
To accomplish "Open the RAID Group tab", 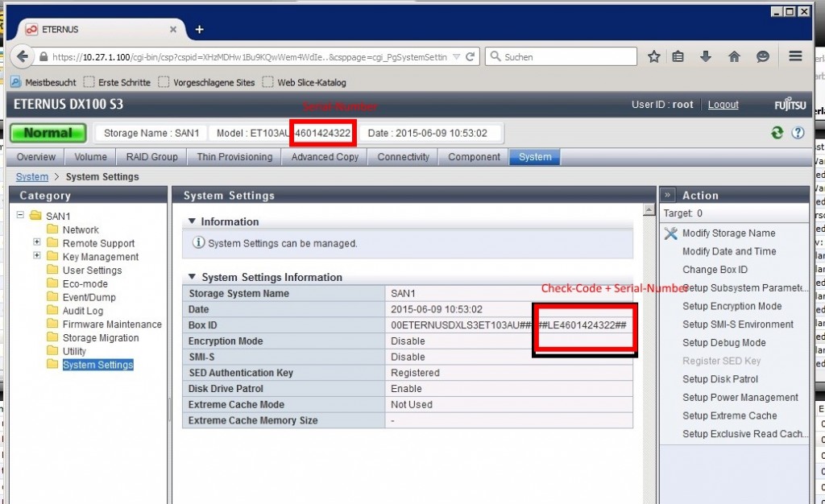I will click(x=152, y=157).
